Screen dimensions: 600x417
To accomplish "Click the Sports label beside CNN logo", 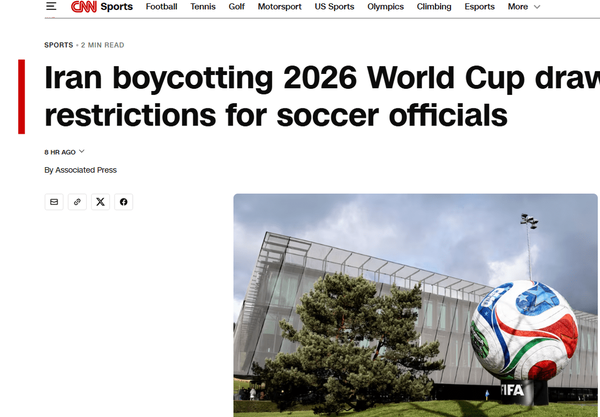I will (116, 7).
